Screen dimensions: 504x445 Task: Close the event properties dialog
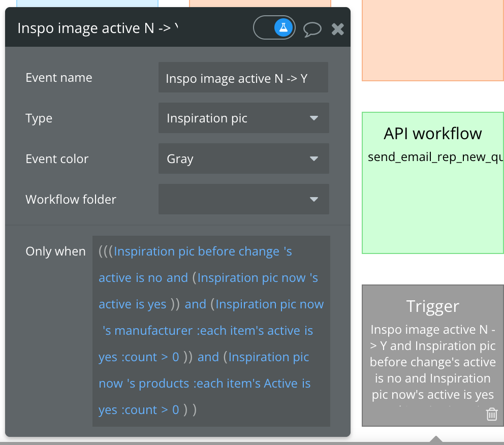[x=337, y=29]
